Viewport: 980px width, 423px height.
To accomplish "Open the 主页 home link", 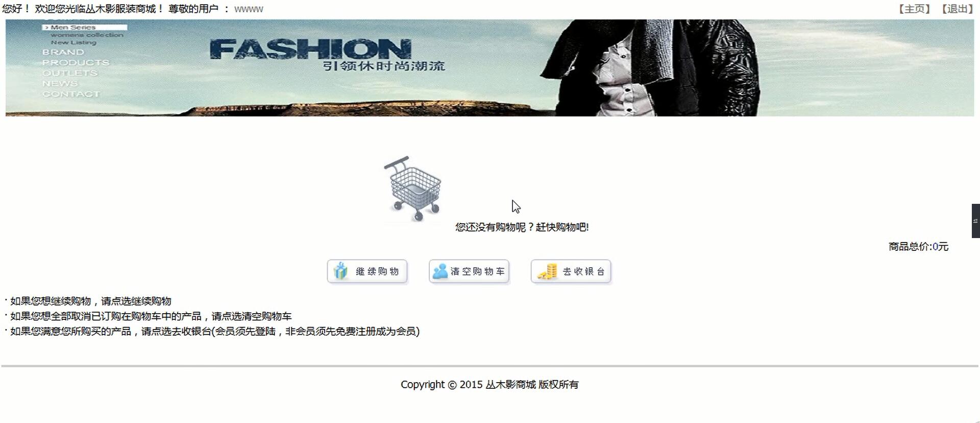I will tap(914, 9).
